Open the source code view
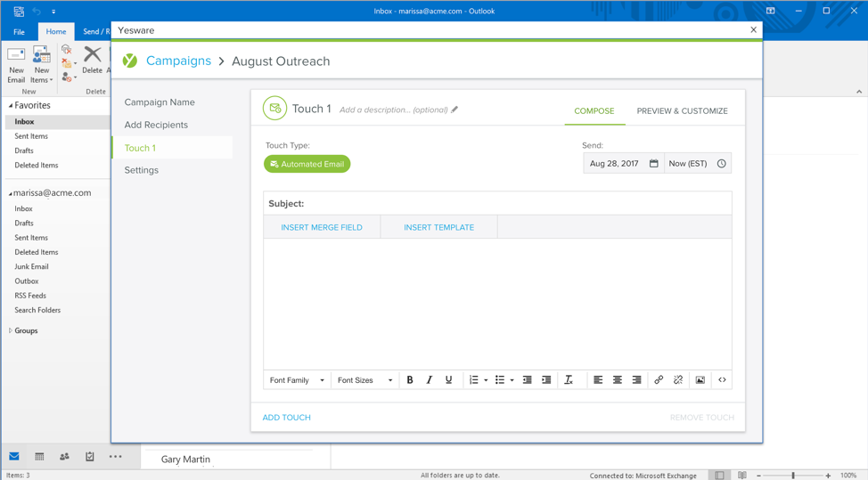 [x=722, y=380]
